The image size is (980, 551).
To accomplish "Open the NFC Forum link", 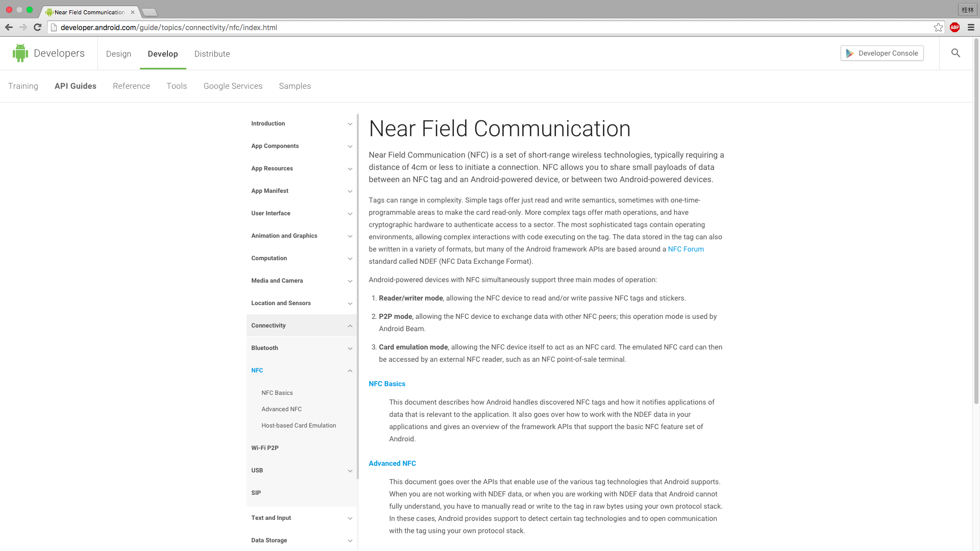I will point(685,249).
